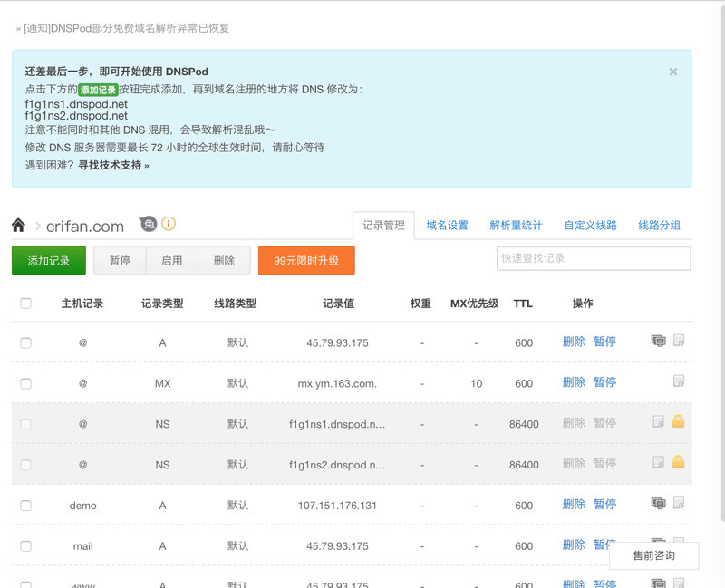Check the @ A record 45.79.93.175 checkbox
725x588 pixels.
[26, 343]
